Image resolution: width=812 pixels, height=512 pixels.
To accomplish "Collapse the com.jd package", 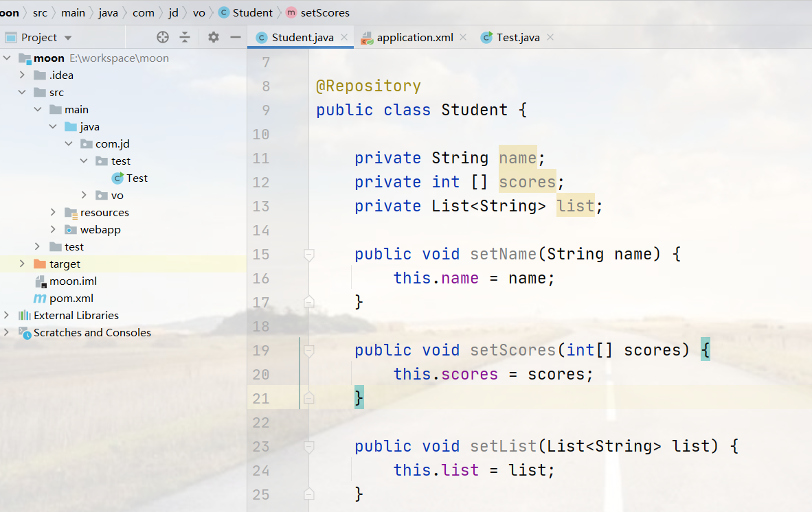I will pos(69,143).
